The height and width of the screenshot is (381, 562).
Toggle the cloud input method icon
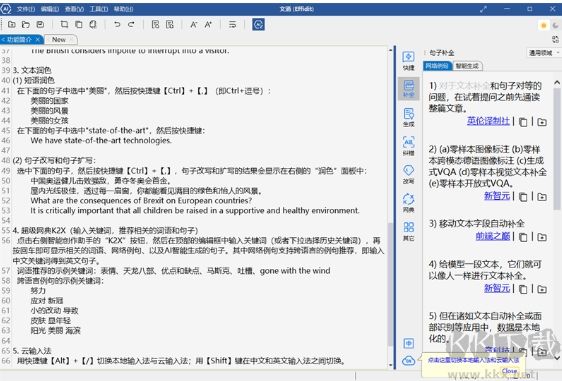[409, 361]
